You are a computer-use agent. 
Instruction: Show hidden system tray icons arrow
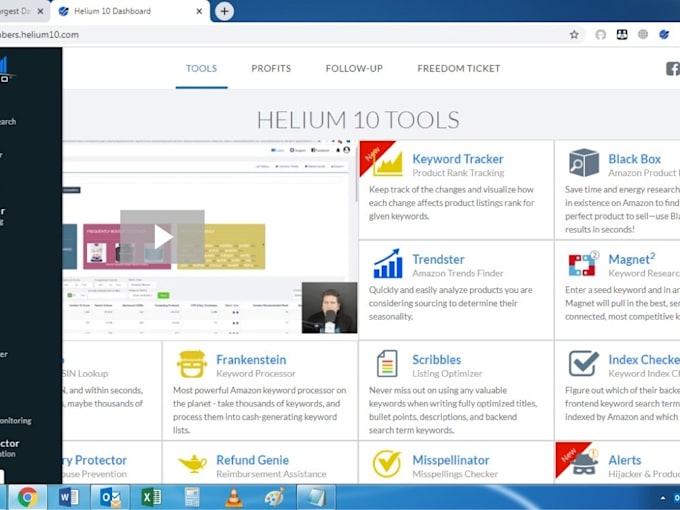point(663,498)
